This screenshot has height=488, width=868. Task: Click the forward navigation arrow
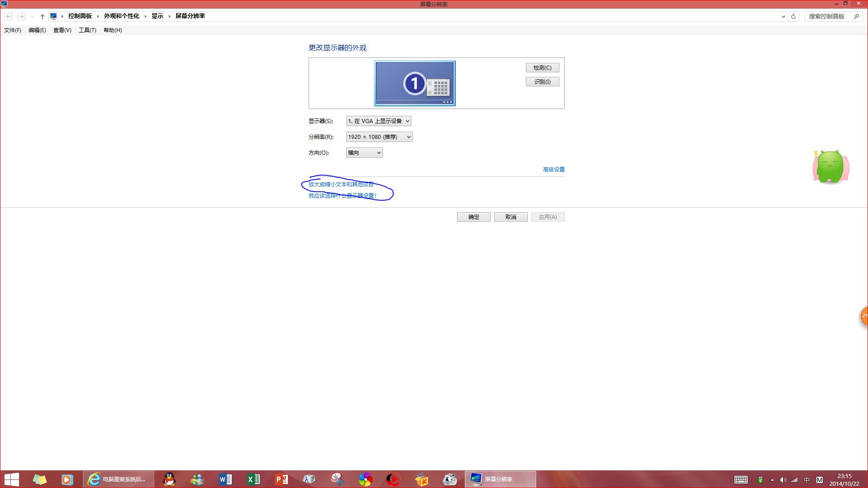click(21, 16)
